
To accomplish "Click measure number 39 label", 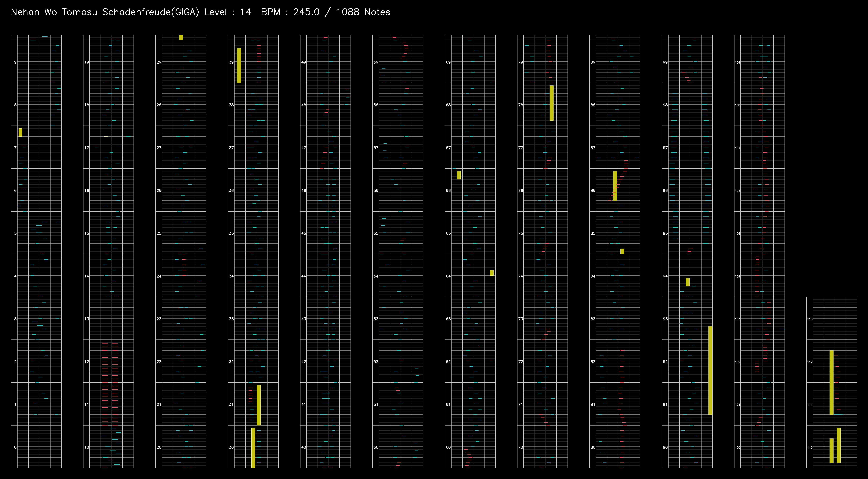I will click(x=232, y=62).
